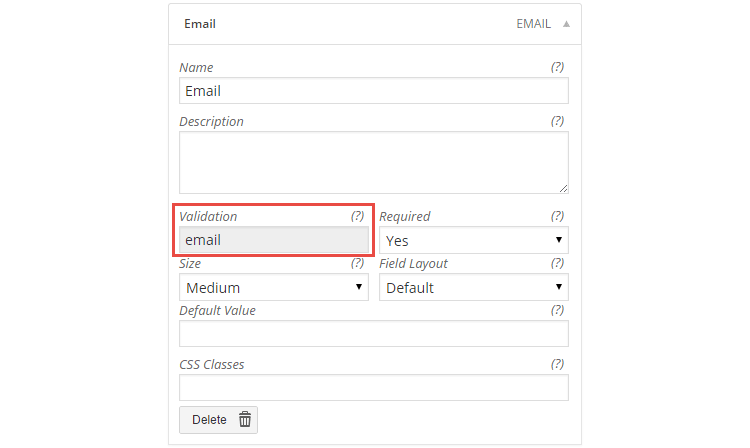Click the CSS Classes input box

[x=374, y=388]
